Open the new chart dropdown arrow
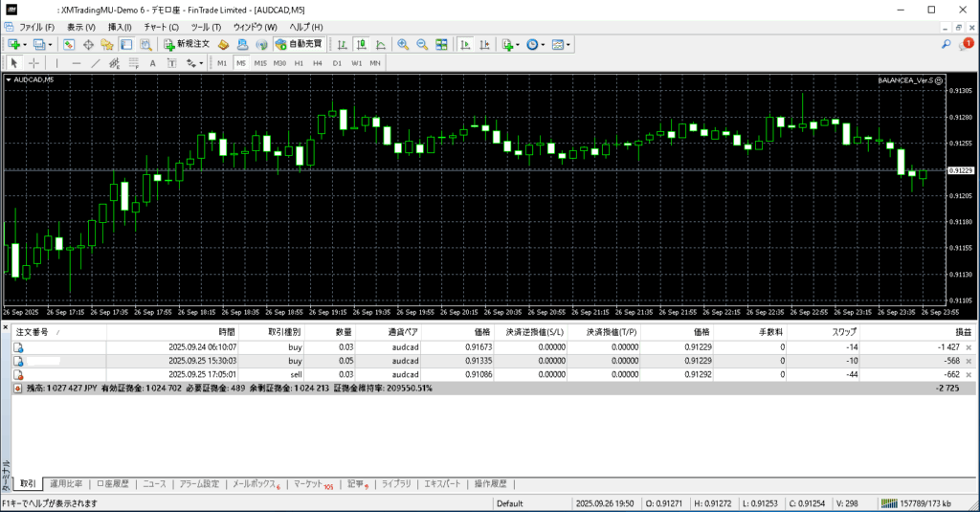 point(26,44)
